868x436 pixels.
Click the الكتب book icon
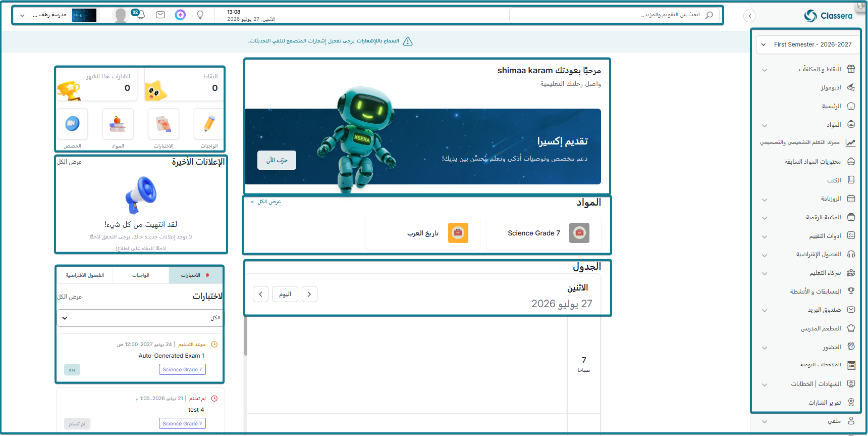[851, 180]
